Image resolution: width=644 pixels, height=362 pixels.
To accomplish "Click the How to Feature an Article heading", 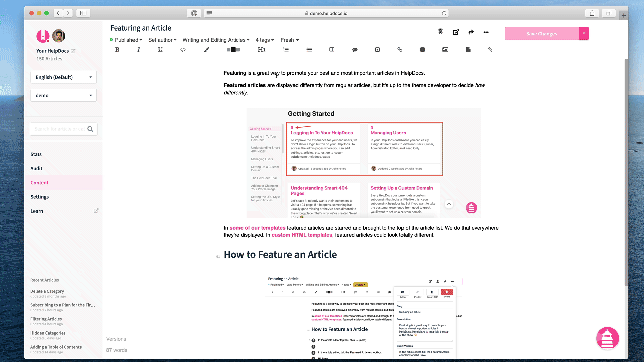I will [x=280, y=255].
